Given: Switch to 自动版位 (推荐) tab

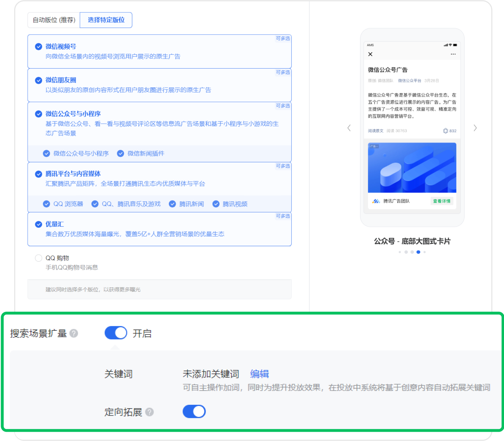Looking at the screenshot, I should [54, 20].
